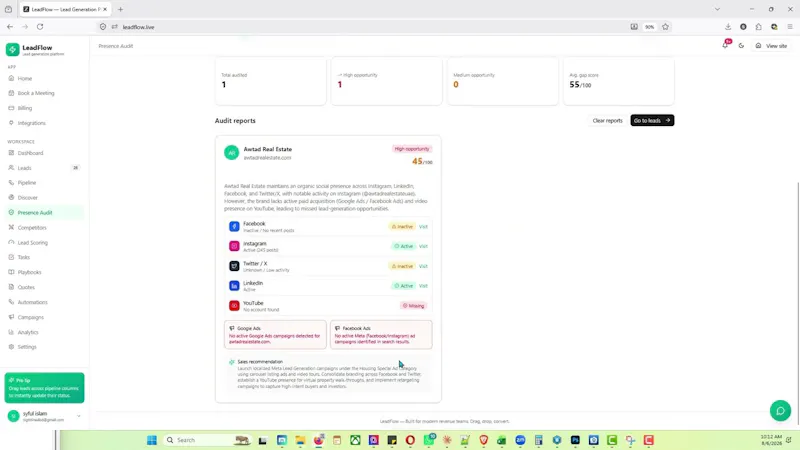
Task: Click the LeadFlow logo icon
Action: point(13,49)
